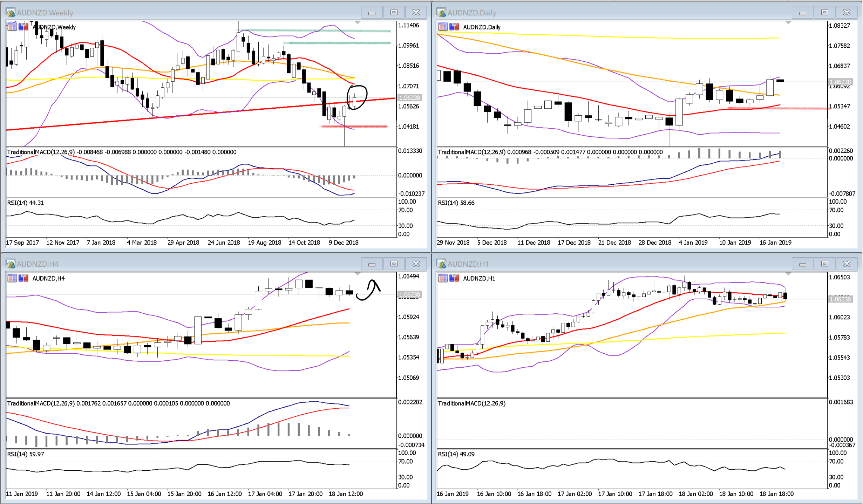
Task: Click the 1.06238 price label on the H4 chart
Action: click(409, 294)
